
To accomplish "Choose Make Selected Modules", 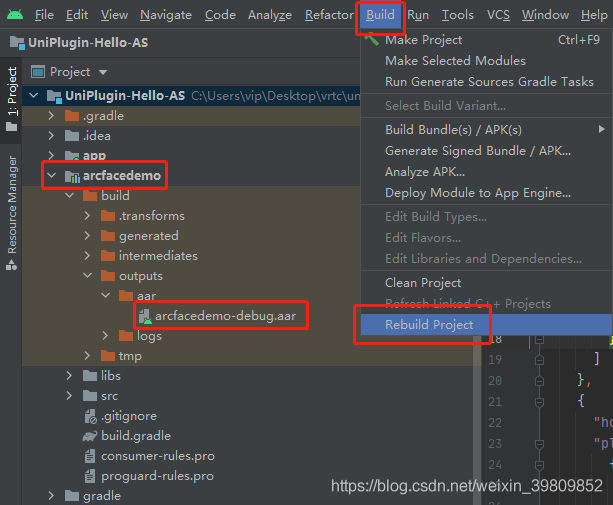I will pos(486,61).
